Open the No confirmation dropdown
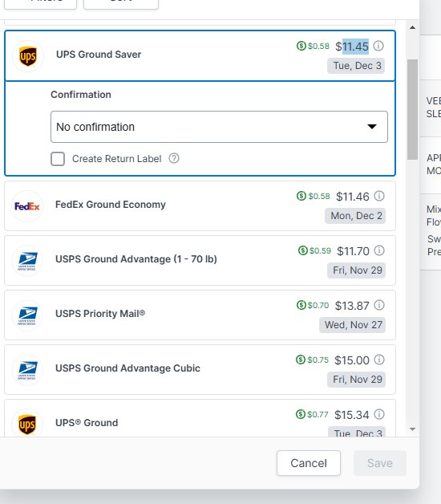The image size is (441, 504). [x=219, y=127]
